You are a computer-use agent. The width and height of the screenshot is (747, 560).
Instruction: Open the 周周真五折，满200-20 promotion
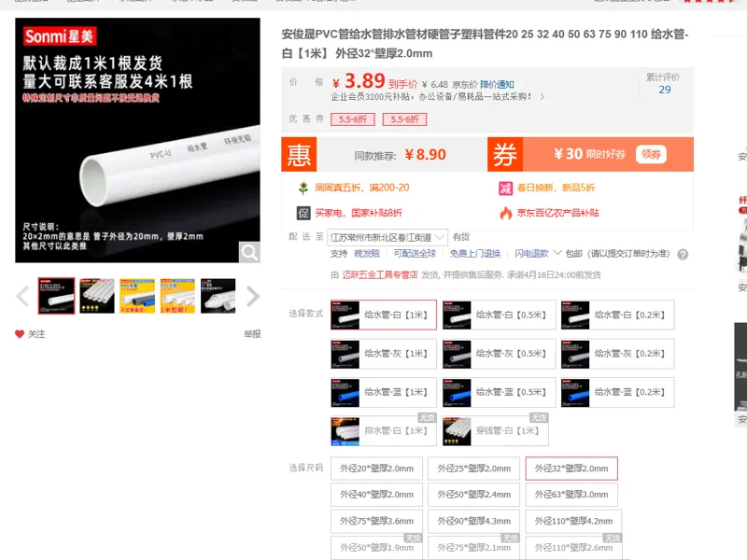tap(362, 188)
